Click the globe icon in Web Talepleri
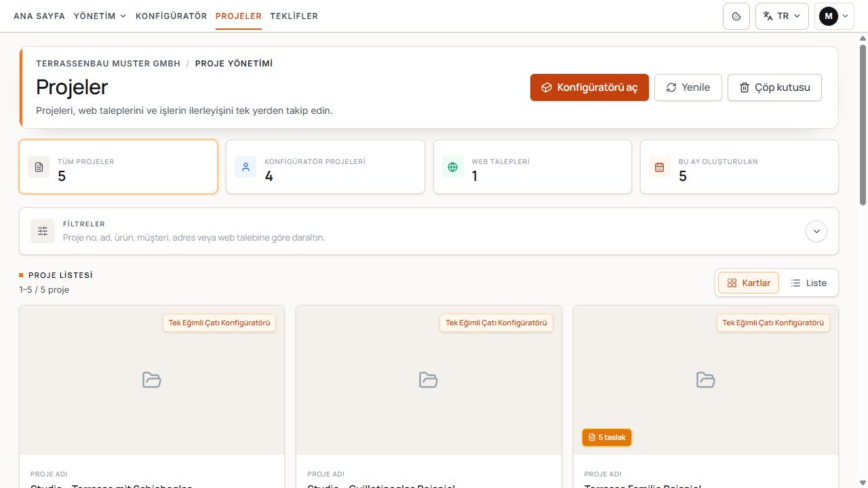Image resolution: width=868 pixels, height=488 pixels. click(453, 167)
